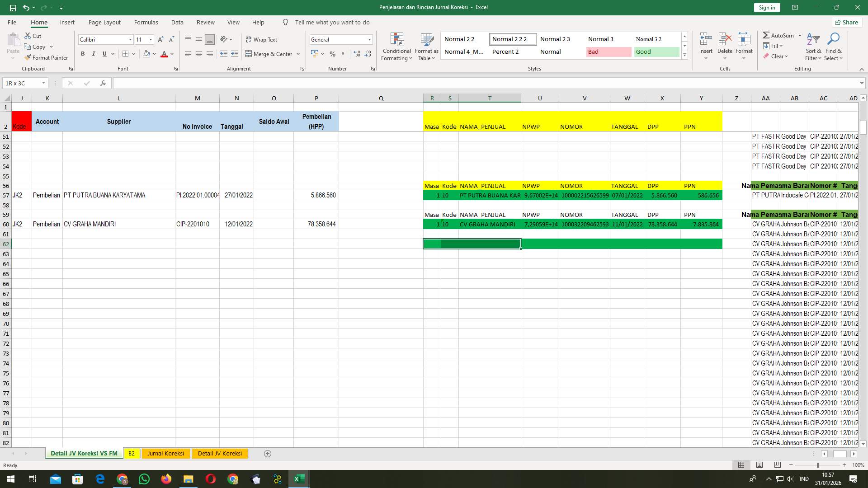Open WhatsApp from the taskbar
Viewport: 868px width, 488px height.
(144, 479)
